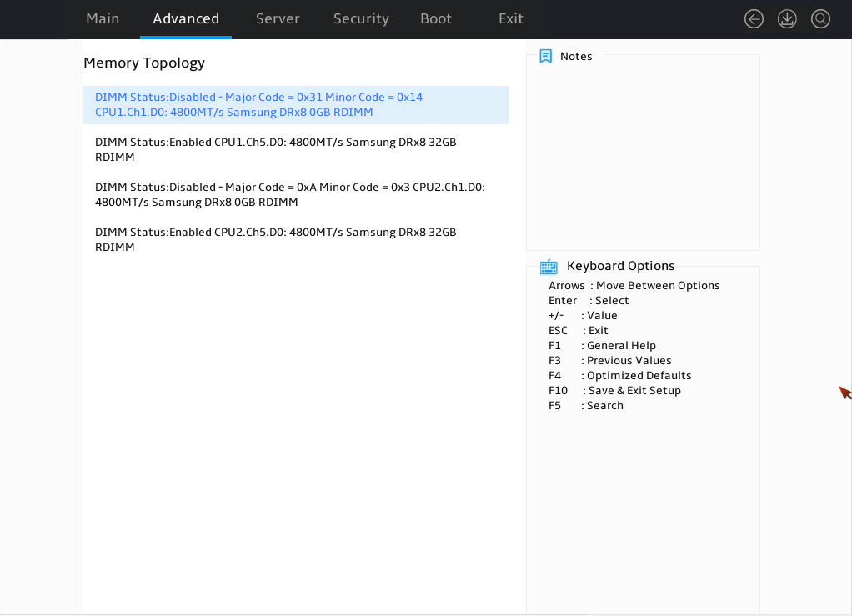Click the Notes panel icon
The height and width of the screenshot is (616, 852).
pos(545,56)
